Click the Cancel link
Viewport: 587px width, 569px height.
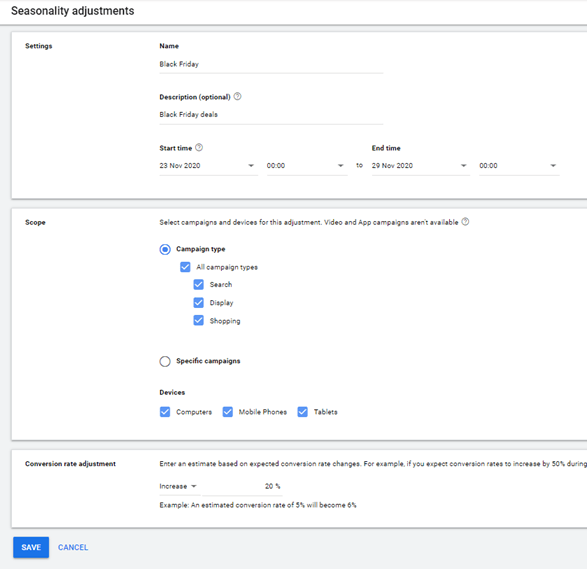tap(73, 547)
